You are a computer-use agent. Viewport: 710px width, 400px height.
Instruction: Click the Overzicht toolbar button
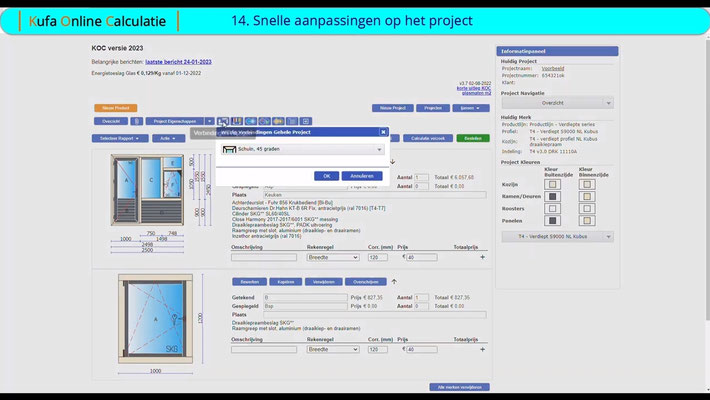[111, 121]
